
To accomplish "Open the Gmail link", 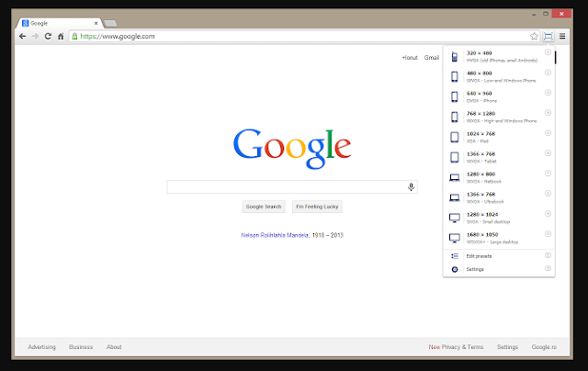I will pos(432,58).
